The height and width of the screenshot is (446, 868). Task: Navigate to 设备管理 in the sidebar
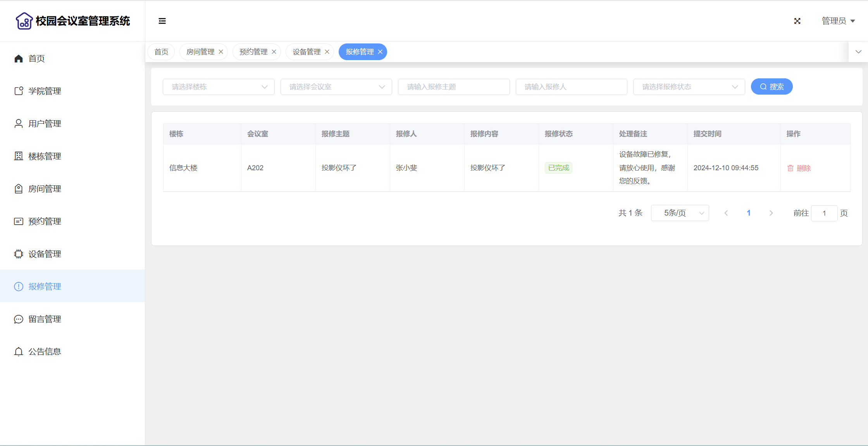tap(45, 254)
